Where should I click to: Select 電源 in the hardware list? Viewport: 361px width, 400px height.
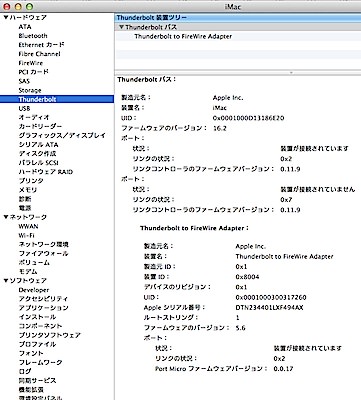click(25, 208)
